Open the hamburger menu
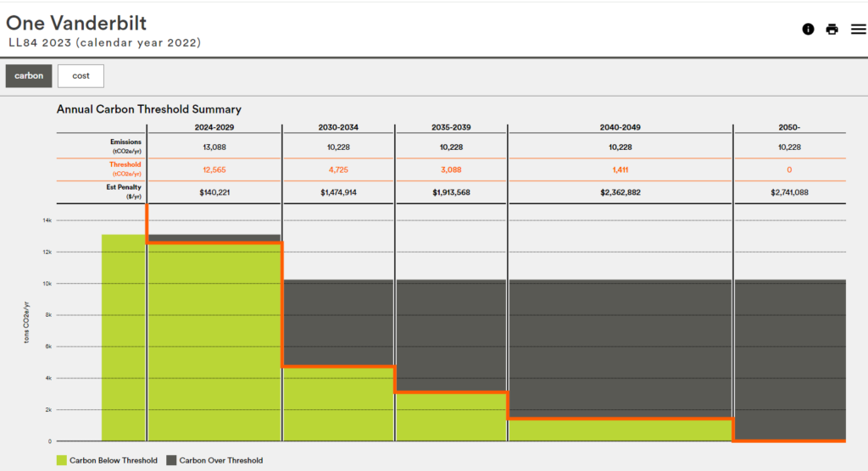 [858, 29]
